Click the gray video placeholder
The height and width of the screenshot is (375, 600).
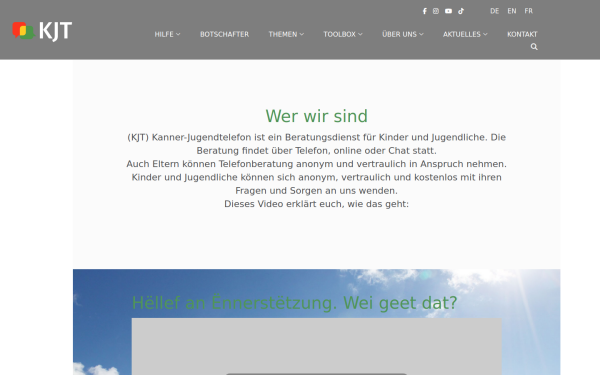coord(316,346)
